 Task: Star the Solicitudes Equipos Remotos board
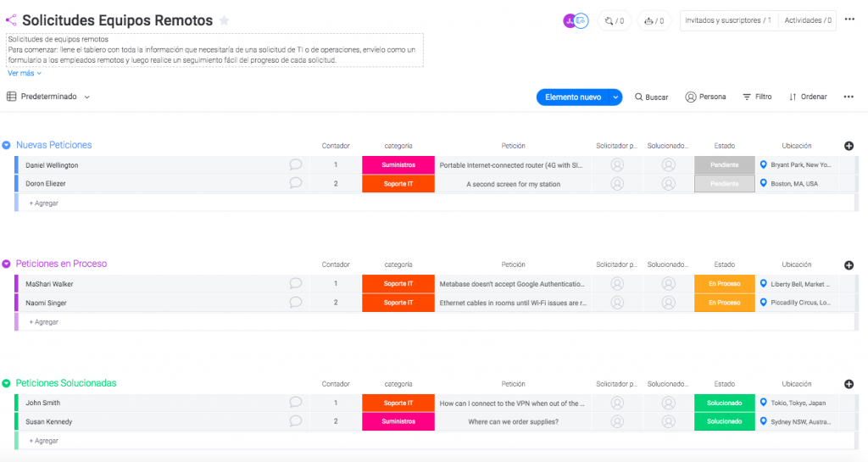(224, 20)
